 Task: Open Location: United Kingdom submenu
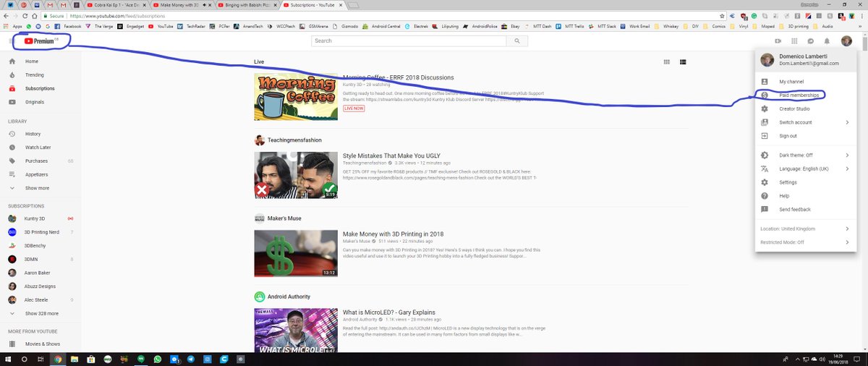tap(805, 229)
